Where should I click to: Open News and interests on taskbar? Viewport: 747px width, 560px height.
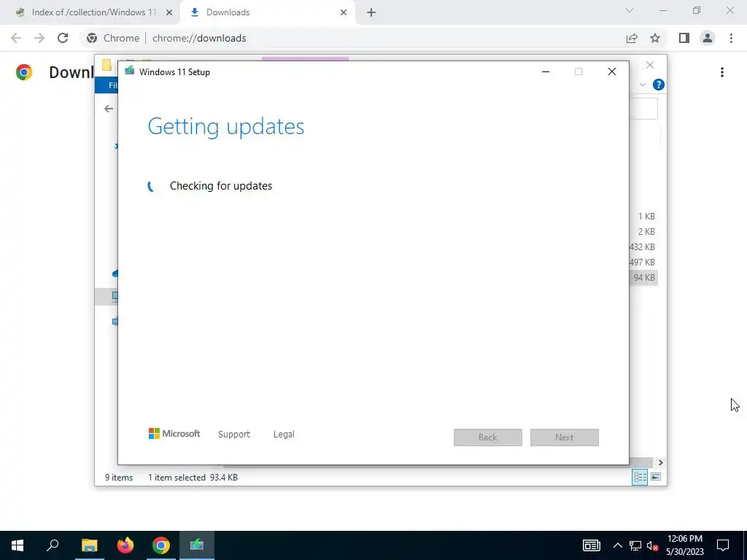[x=591, y=545]
